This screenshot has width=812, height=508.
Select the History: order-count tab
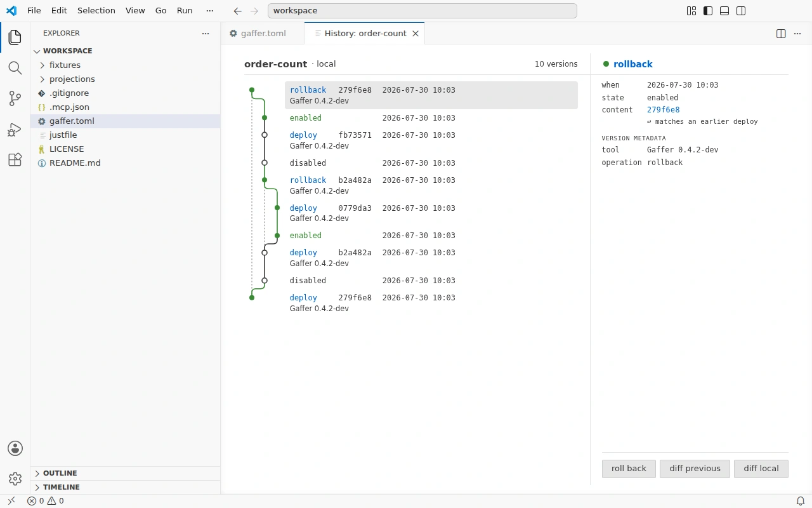pos(365,34)
